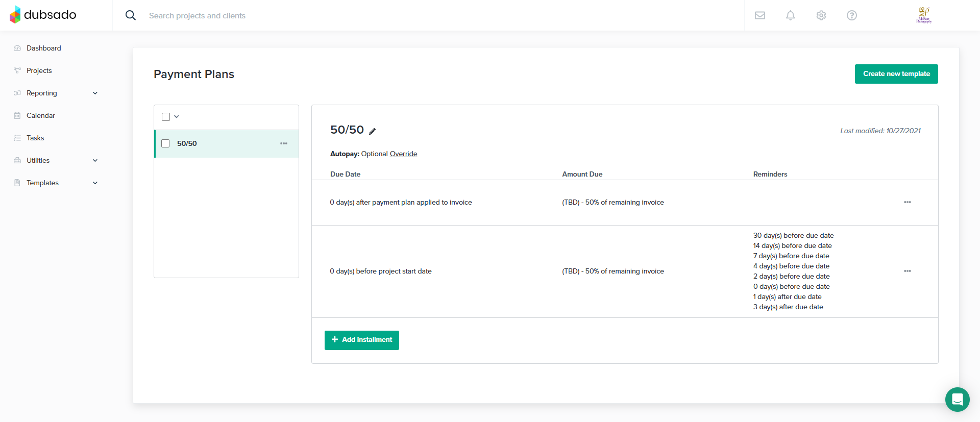
Task: Click the Dubsado logo
Action: tap(43, 15)
